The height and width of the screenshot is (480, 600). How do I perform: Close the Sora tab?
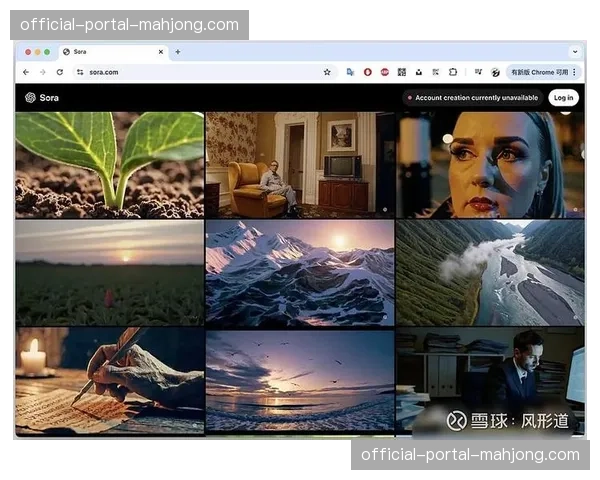coord(161,51)
